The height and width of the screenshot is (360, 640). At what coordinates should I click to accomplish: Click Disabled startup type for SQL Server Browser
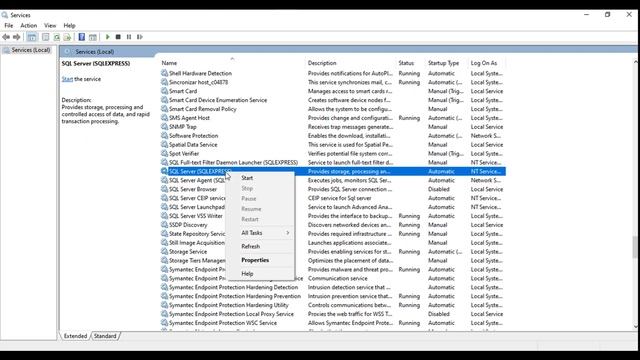point(439,189)
